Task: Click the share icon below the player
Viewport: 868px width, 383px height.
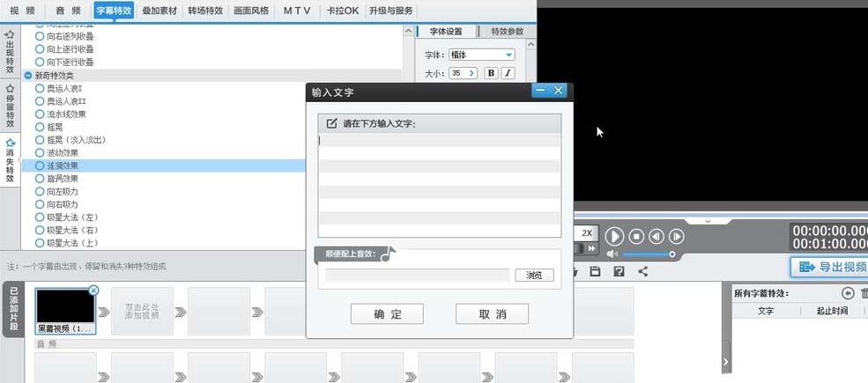Action: pyautogui.click(x=642, y=271)
